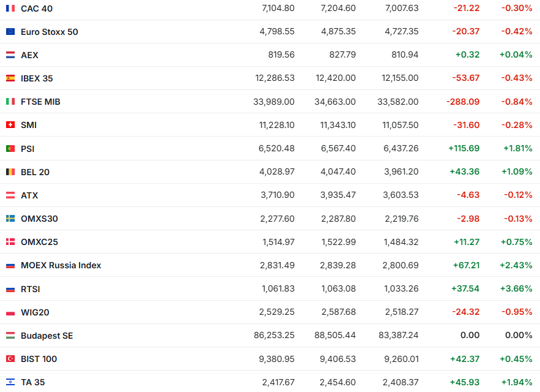Click the Spain flag icon beside IBEX 35
The width and height of the screenshot is (540, 392).
10,78
